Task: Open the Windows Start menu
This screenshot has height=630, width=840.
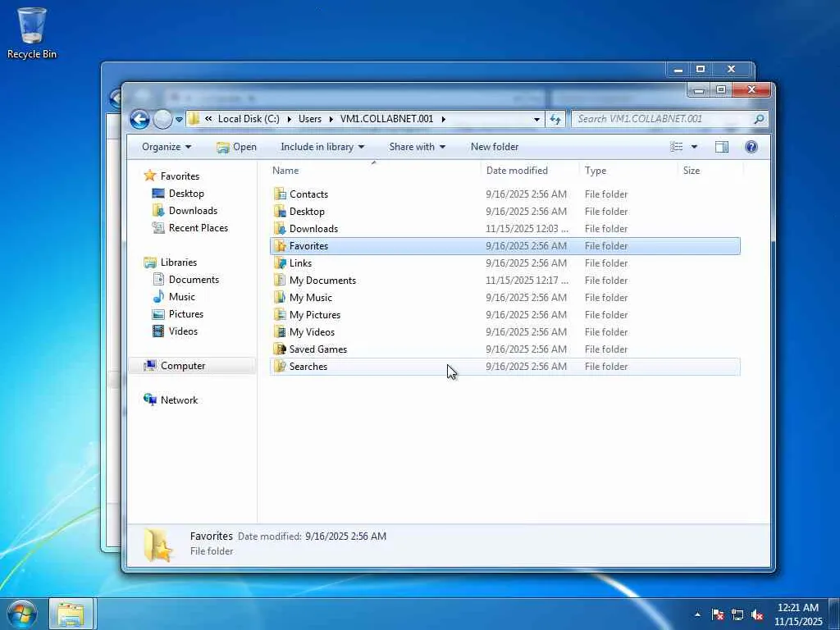Action: point(21,614)
